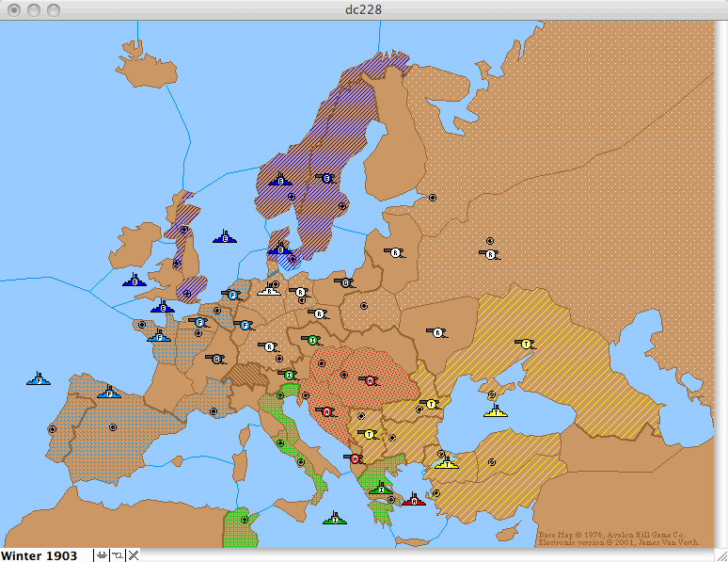Select the Liverpool supply center dot
This screenshot has height=562, width=728.
177,264
